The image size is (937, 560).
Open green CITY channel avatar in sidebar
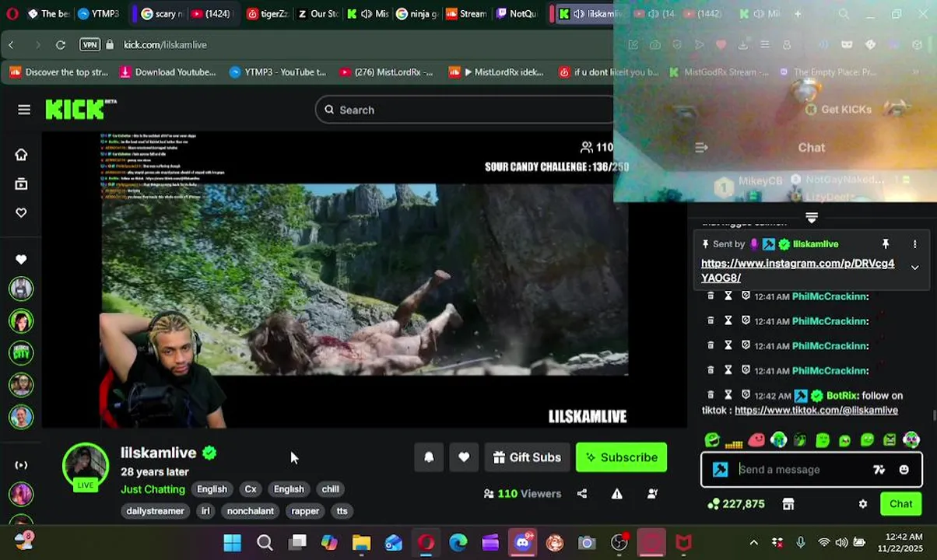(21, 352)
